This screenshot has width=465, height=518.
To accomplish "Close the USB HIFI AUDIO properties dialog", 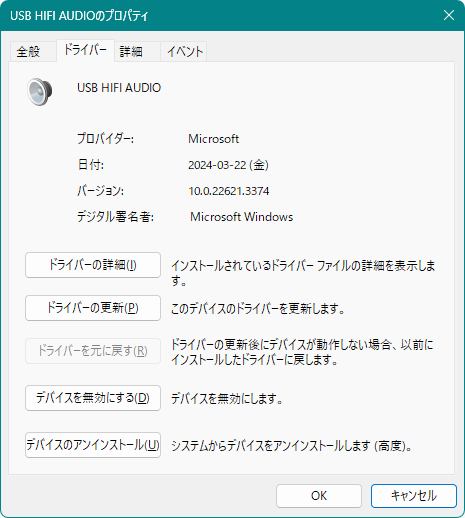I will [449, 15].
